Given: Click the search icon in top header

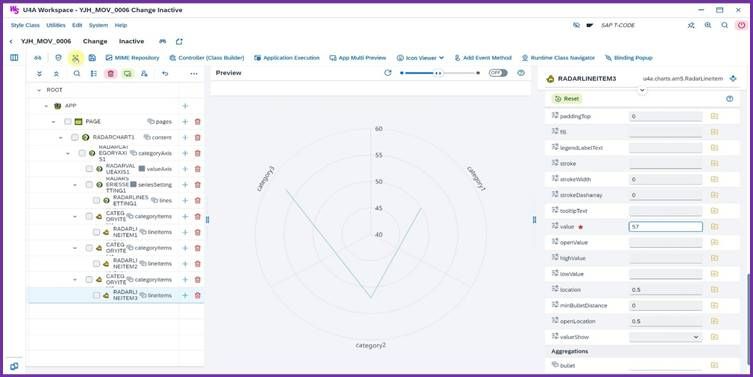Looking at the screenshot, I should pyautogui.click(x=725, y=25).
